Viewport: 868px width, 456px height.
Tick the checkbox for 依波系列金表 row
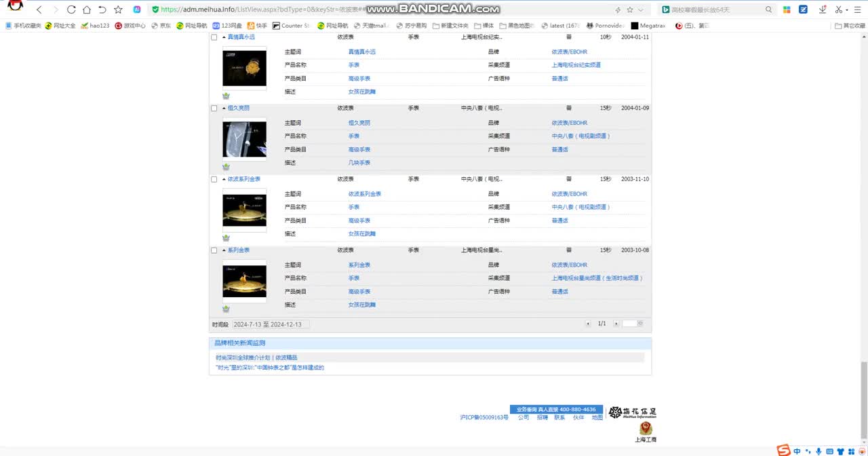click(214, 179)
